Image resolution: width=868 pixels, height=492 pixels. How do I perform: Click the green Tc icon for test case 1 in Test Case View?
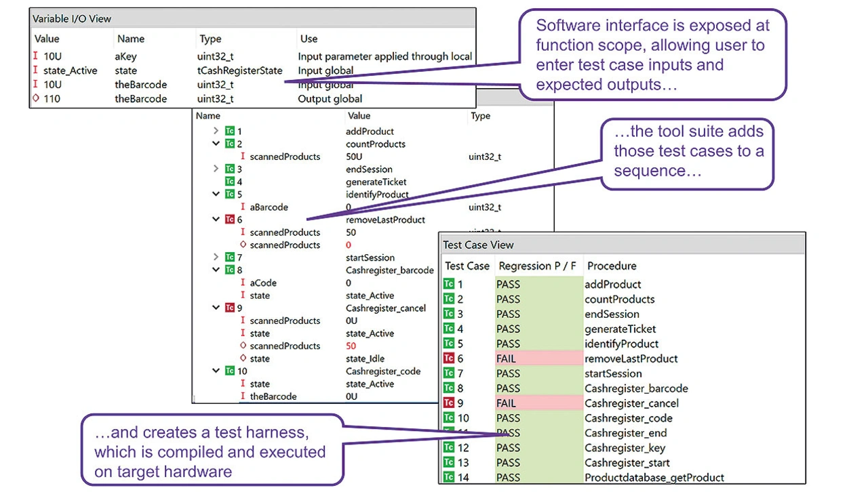[x=449, y=284]
